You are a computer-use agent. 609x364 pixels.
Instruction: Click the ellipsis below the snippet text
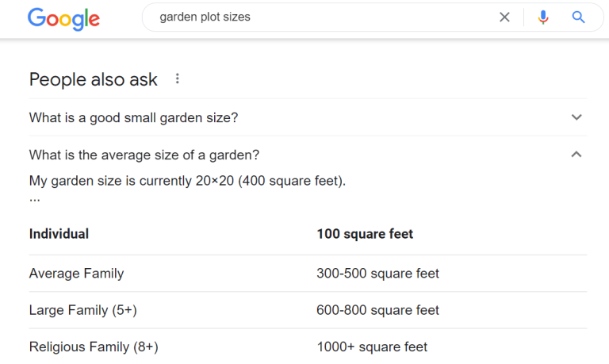[x=34, y=198]
